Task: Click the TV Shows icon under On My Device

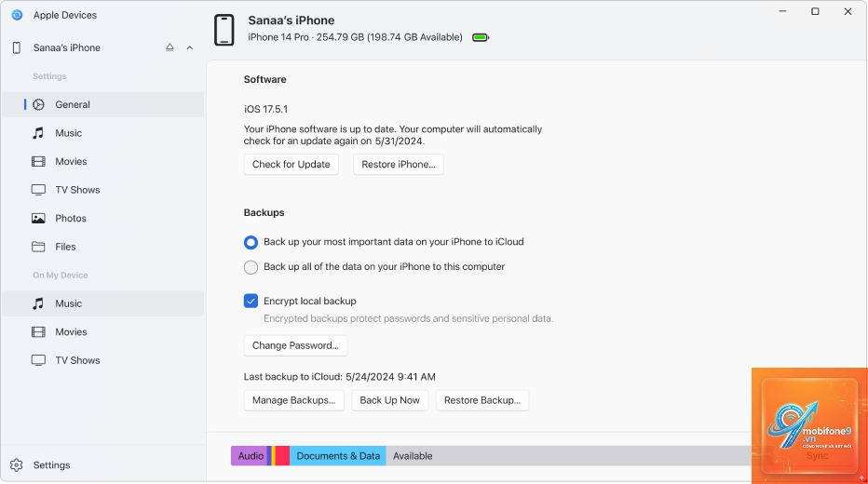Action: point(38,360)
